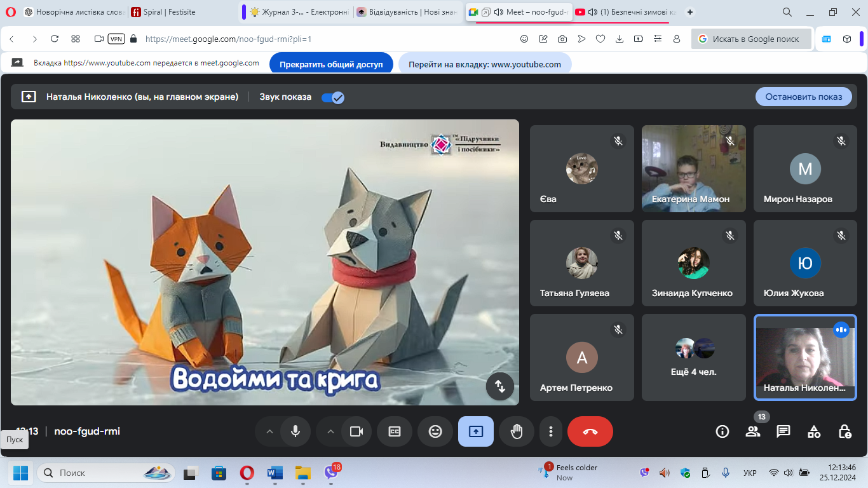Open File Explorer from the taskbar
Image resolution: width=868 pixels, height=488 pixels.
(x=302, y=473)
